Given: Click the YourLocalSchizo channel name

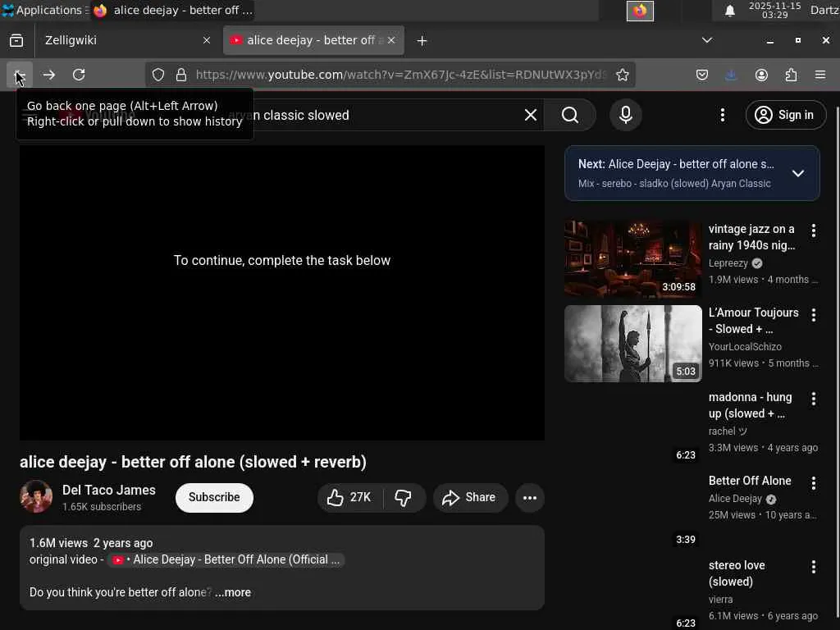Looking at the screenshot, I should click(x=745, y=347).
